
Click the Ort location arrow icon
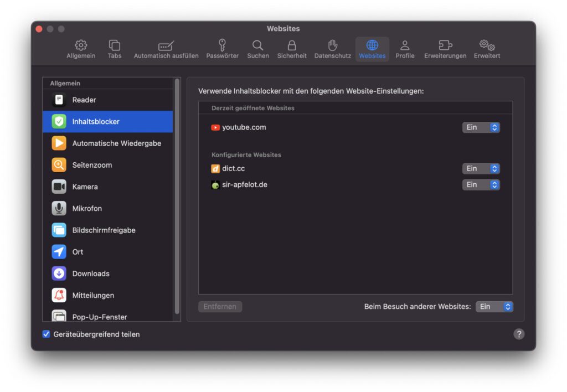point(59,252)
